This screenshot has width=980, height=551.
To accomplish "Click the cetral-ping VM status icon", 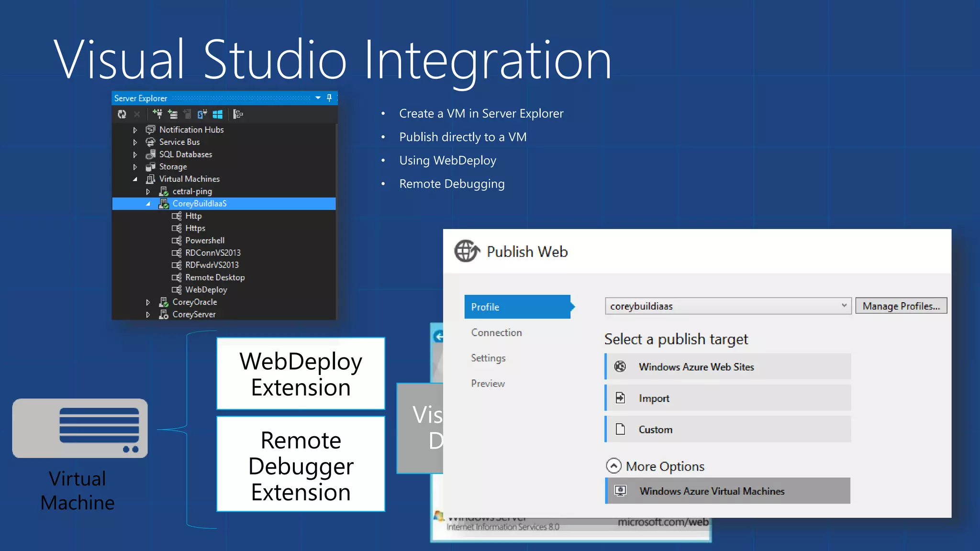I will coord(164,191).
